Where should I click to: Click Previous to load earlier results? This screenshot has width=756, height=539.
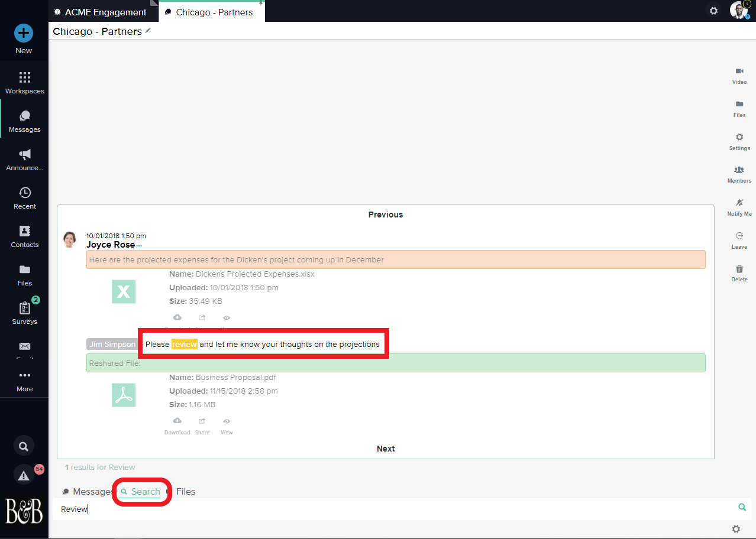386,215
